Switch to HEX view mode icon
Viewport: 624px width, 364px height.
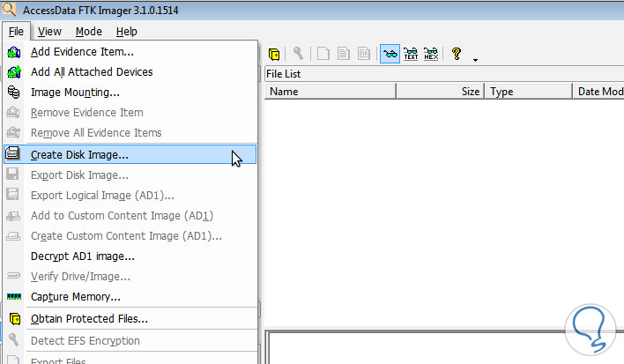point(431,53)
